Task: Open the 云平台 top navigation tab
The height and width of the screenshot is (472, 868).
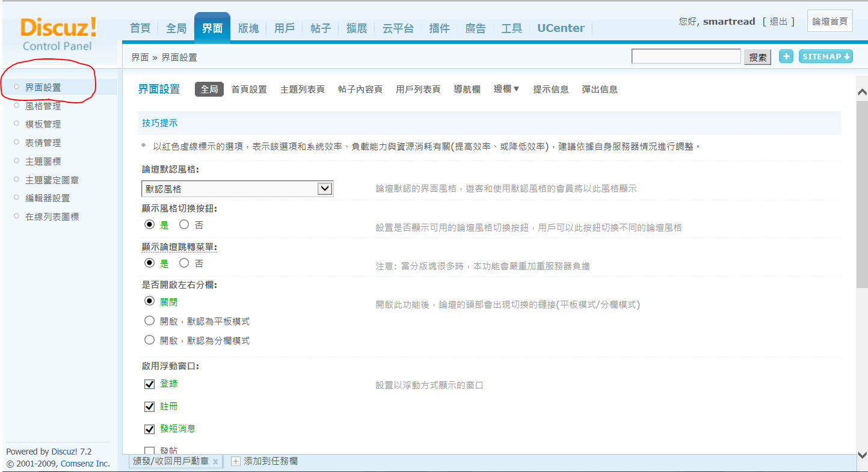Action: (x=398, y=28)
